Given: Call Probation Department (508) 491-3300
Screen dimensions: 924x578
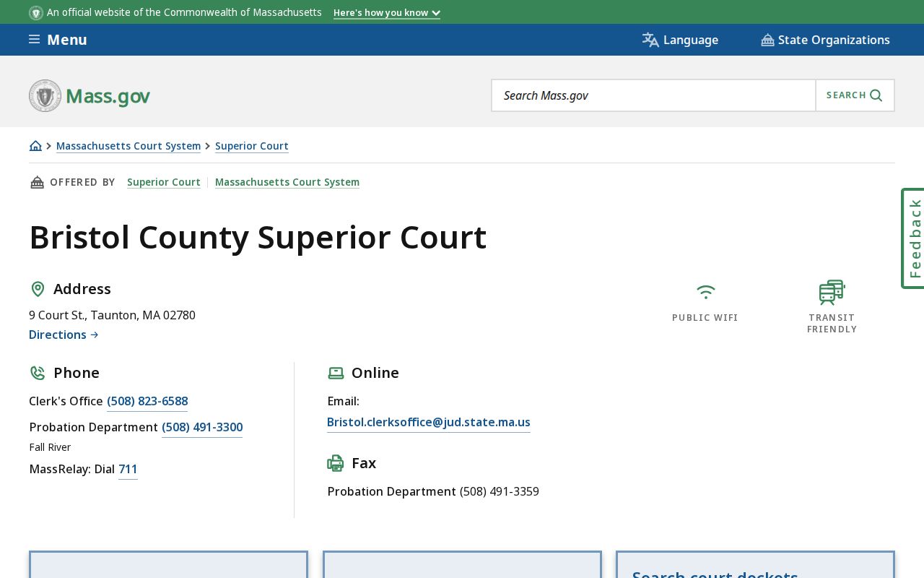Looking at the screenshot, I should (202, 427).
